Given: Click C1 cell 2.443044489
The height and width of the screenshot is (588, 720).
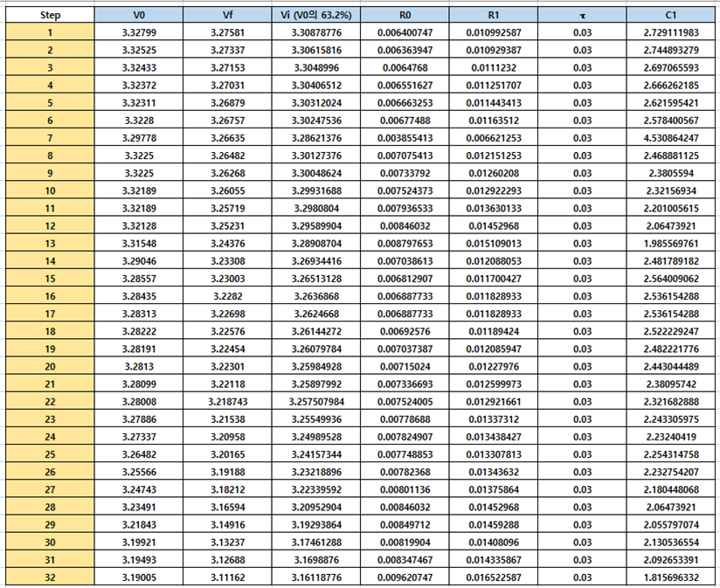Looking at the screenshot, I should 671,367.
